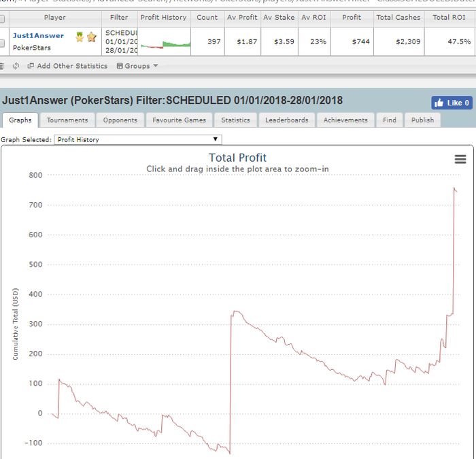Select the Favourite Games tab
Screen dimensions: 476x459
point(179,120)
